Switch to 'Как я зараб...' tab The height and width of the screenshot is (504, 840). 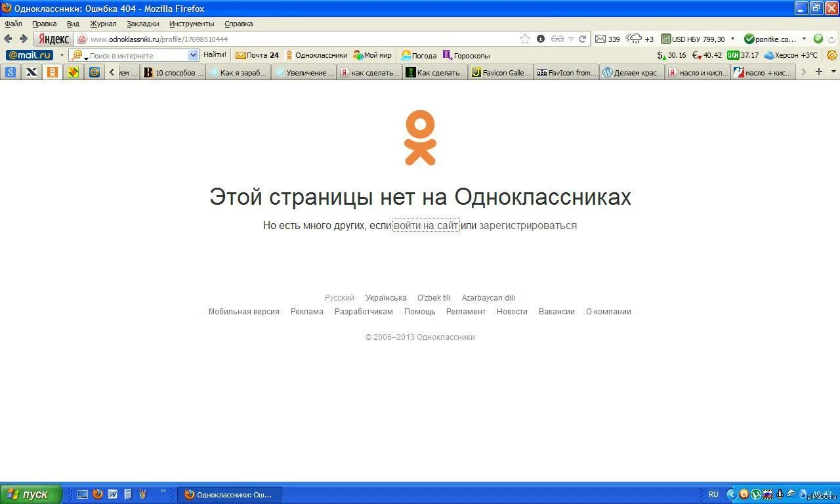point(238,73)
